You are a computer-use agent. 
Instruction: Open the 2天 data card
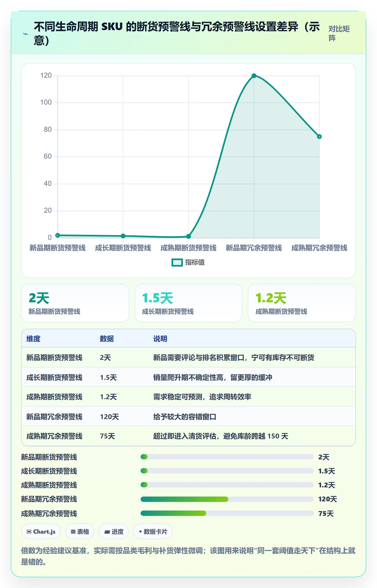point(75,303)
